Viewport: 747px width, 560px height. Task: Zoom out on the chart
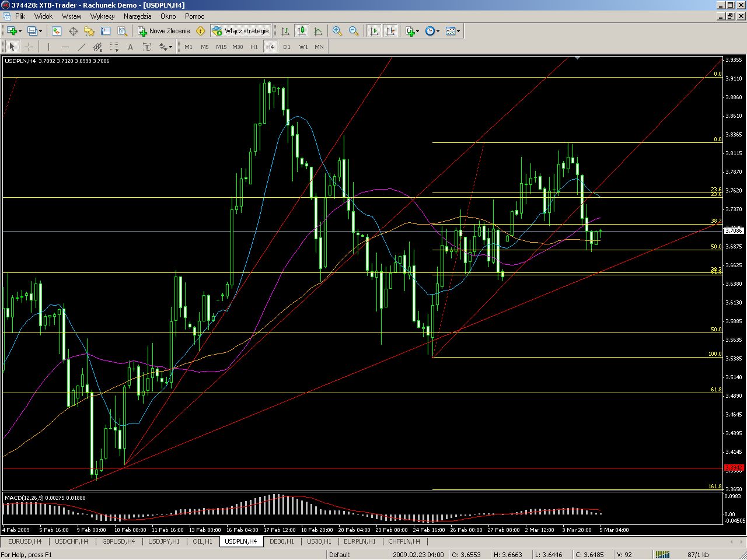354,31
